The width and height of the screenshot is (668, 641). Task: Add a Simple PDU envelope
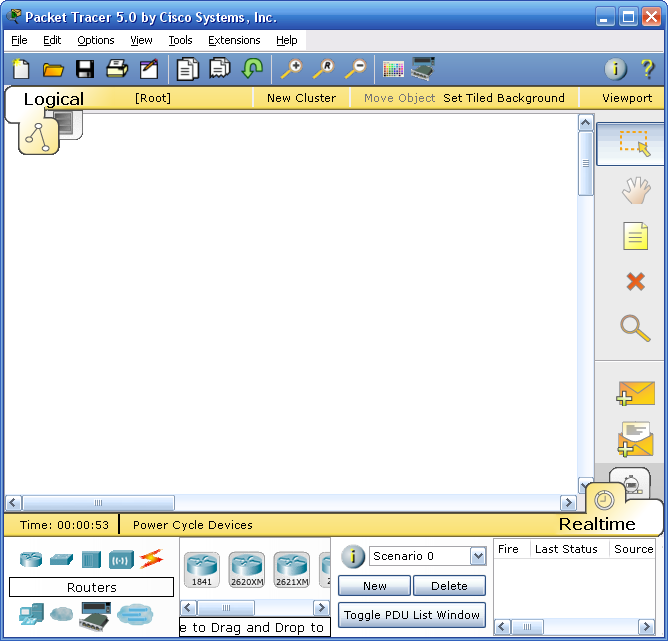coord(636,393)
